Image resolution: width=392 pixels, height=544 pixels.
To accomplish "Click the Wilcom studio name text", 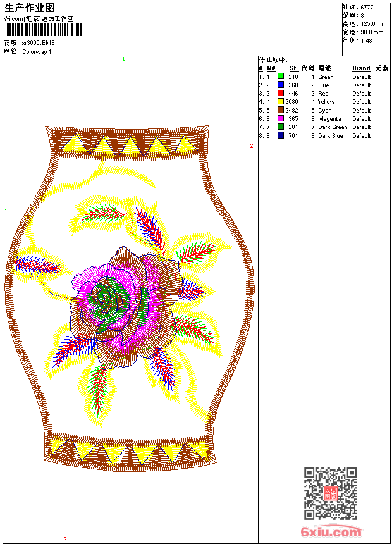I will (38, 19).
